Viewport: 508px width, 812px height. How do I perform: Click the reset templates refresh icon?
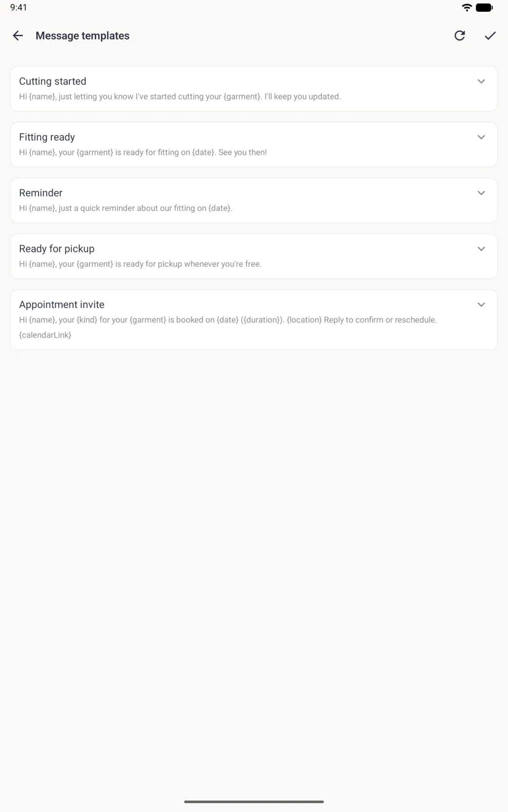click(x=460, y=36)
